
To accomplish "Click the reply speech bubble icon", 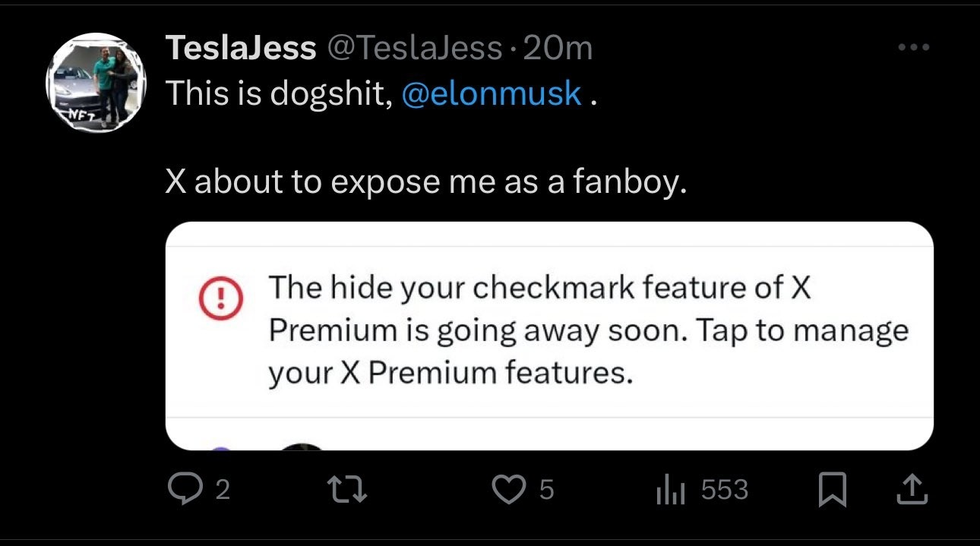I will tap(183, 491).
